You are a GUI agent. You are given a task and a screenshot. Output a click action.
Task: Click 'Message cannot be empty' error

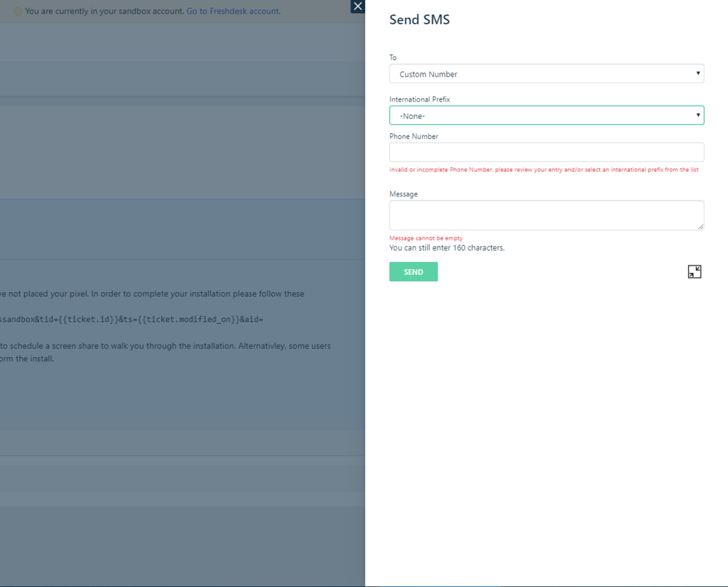tap(426, 238)
